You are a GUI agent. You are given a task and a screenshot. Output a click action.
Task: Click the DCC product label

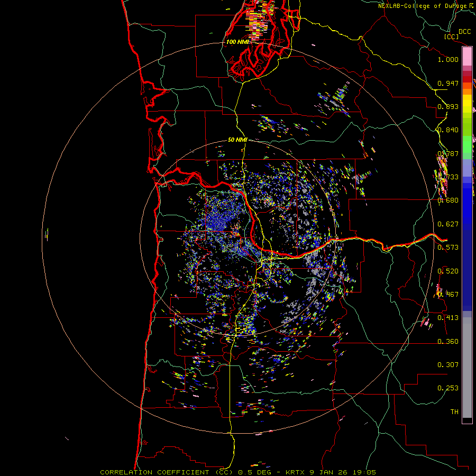pyautogui.click(x=465, y=32)
